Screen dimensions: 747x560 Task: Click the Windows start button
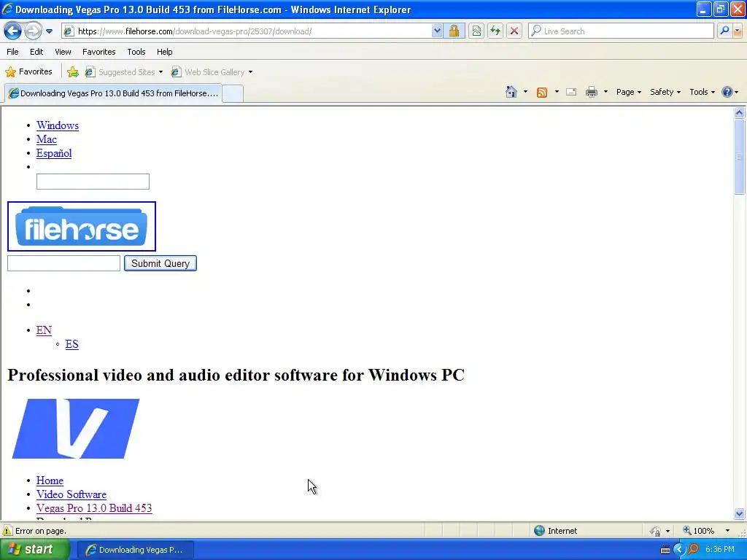[35, 550]
